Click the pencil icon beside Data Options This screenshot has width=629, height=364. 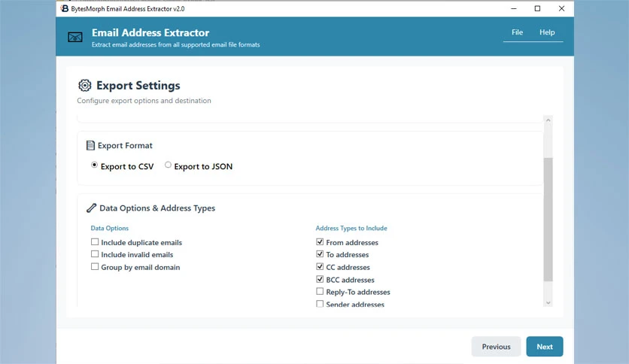(x=92, y=208)
